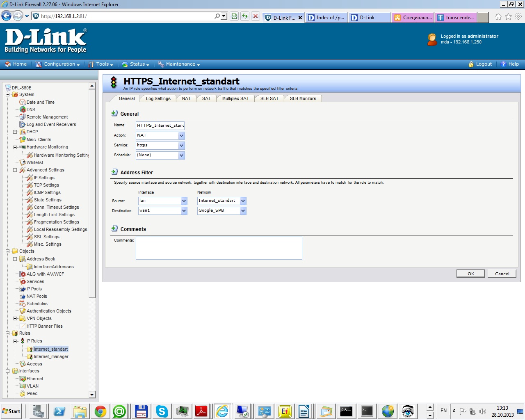
Task: Switch to the SAT tab
Action: click(207, 98)
